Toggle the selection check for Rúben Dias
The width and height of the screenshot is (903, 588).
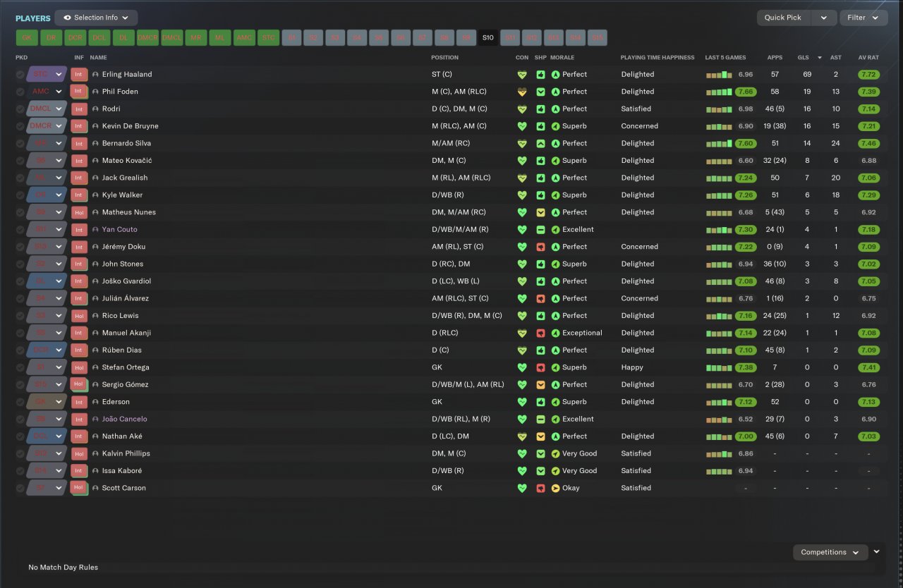[x=20, y=350]
